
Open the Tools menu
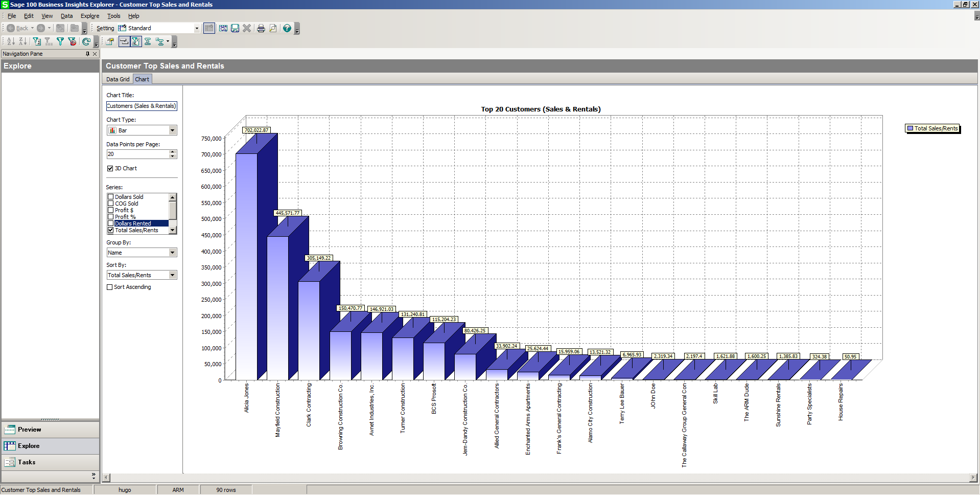pos(114,16)
